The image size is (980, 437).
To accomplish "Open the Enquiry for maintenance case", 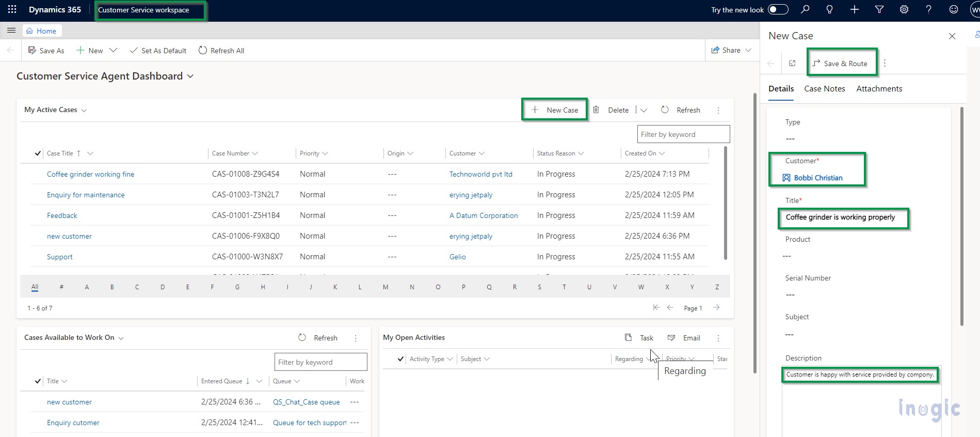I will coord(86,195).
